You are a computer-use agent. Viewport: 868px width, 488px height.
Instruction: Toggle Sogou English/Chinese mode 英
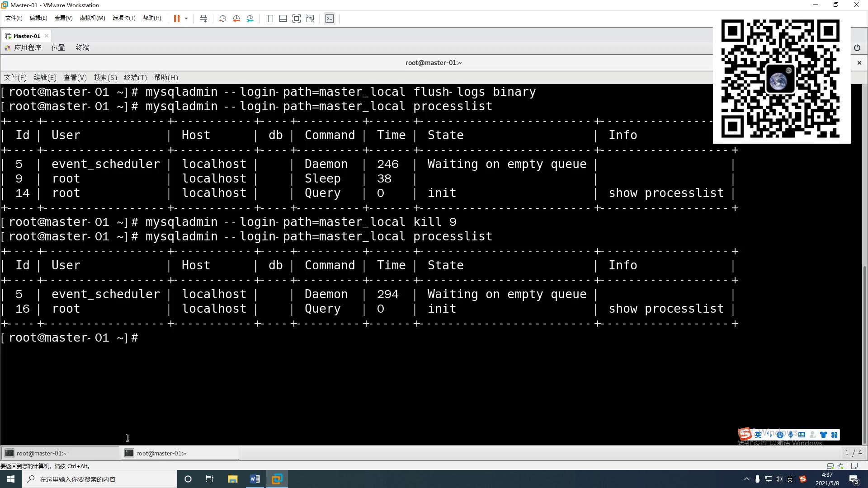(x=758, y=435)
